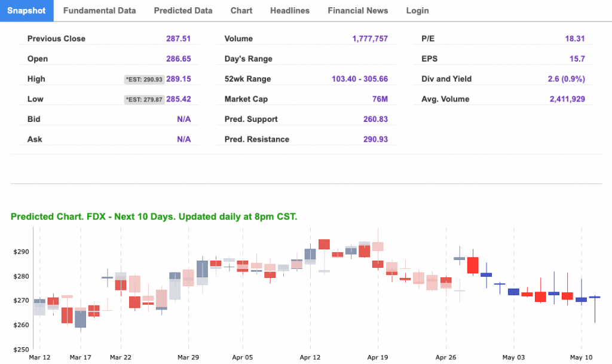Click the Low estimate badge 279.87
The height and width of the screenshot is (364, 612).
click(144, 99)
